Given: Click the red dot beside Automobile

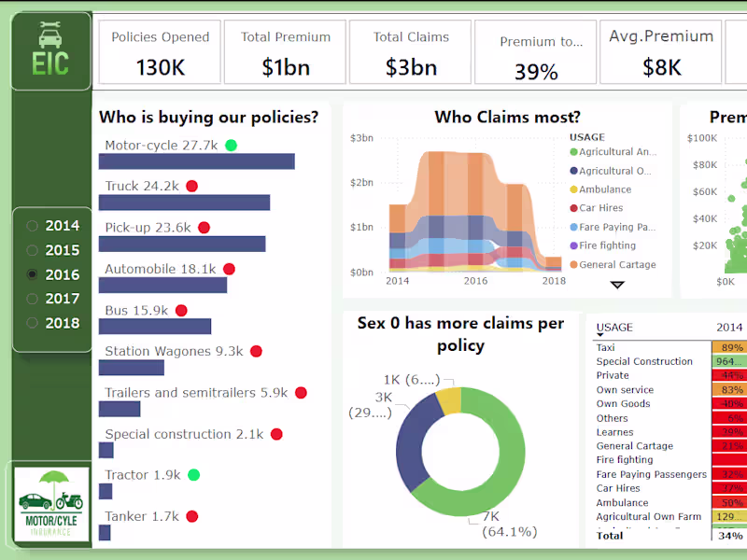Looking at the screenshot, I should 230,269.
